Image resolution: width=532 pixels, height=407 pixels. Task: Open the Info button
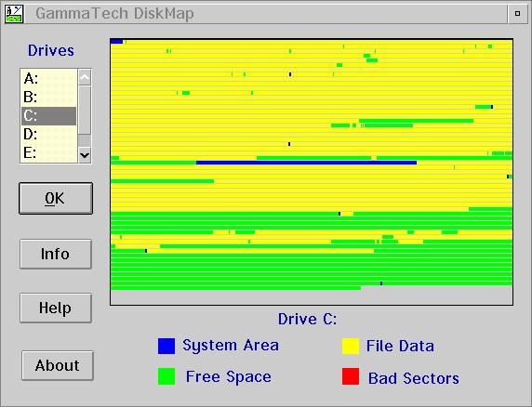pos(56,254)
